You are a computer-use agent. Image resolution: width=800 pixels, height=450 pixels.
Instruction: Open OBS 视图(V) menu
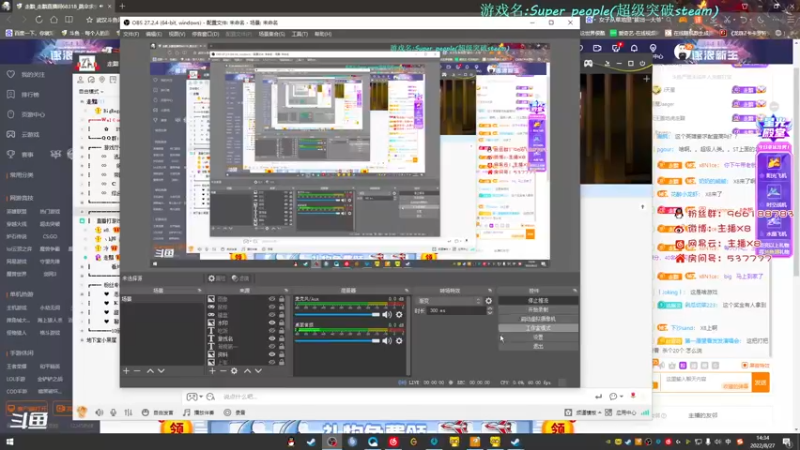click(x=177, y=34)
